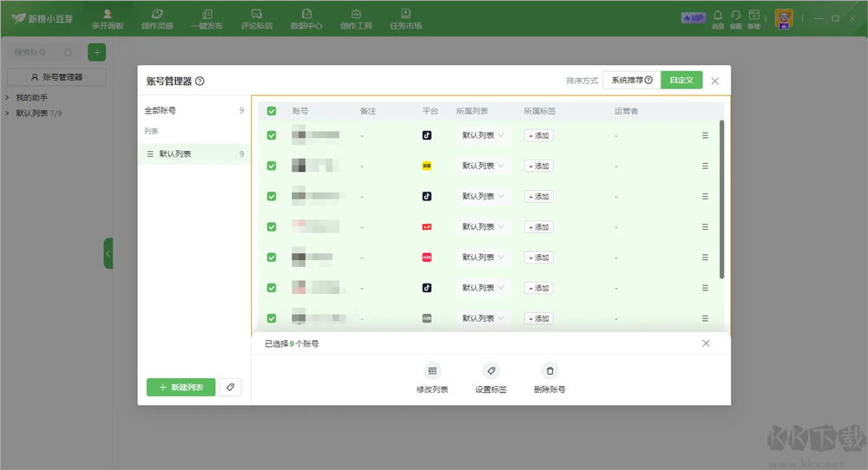This screenshot has height=470, width=868.
Task: Click the account table vertical scrollbar
Action: tap(721, 199)
